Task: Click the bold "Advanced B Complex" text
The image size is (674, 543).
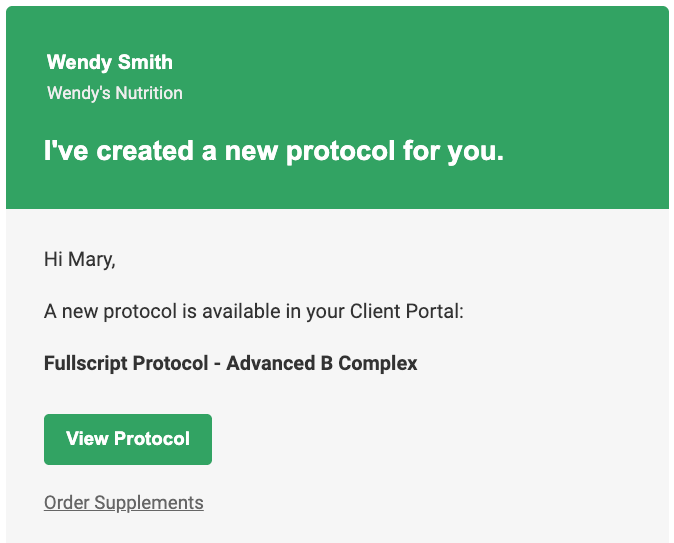Action: (322, 363)
